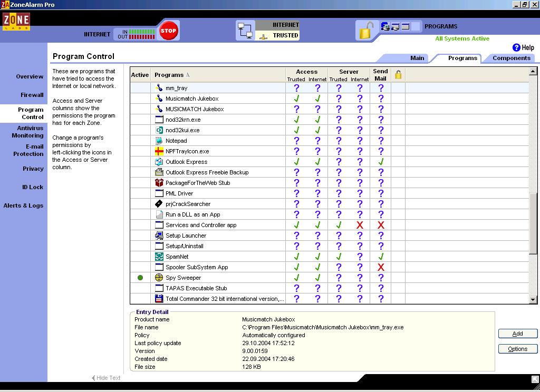
Task: Click the network zones computers icon
Action: click(x=245, y=30)
